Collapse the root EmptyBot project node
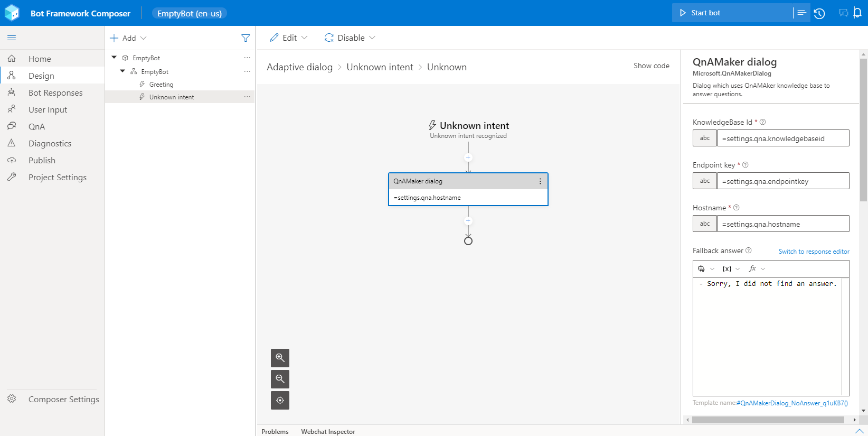868x436 pixels. coord(114,58)
